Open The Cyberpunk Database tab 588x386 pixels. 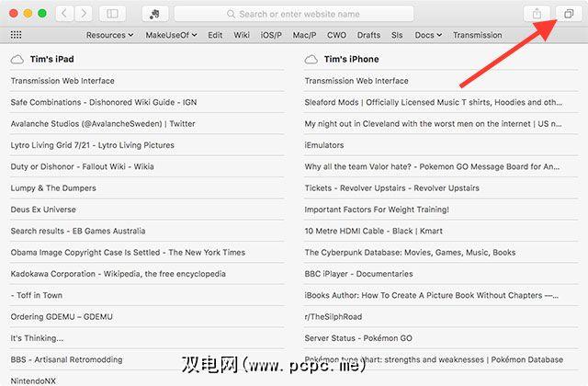pyautogui.click(x=441, y=252)
